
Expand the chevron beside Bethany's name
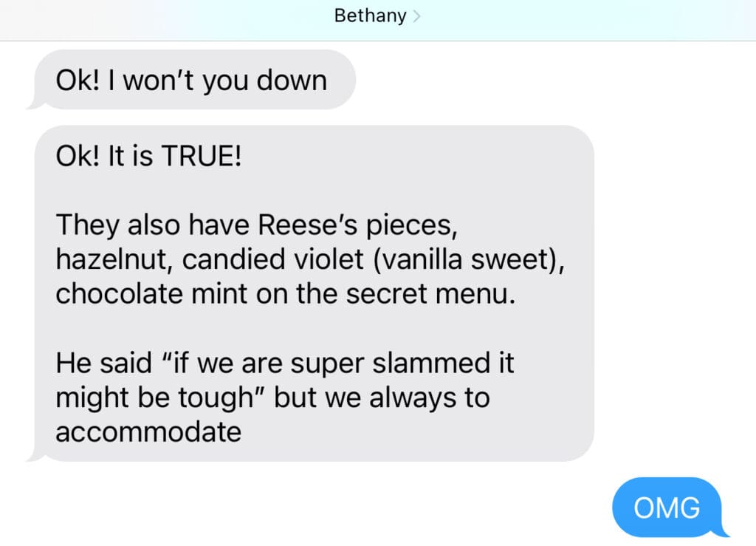pos(416,17)
